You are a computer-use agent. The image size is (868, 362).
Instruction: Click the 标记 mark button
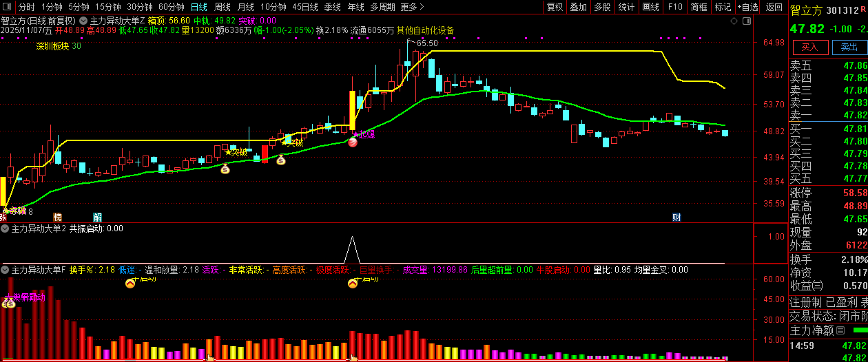(x=723, y=7)
